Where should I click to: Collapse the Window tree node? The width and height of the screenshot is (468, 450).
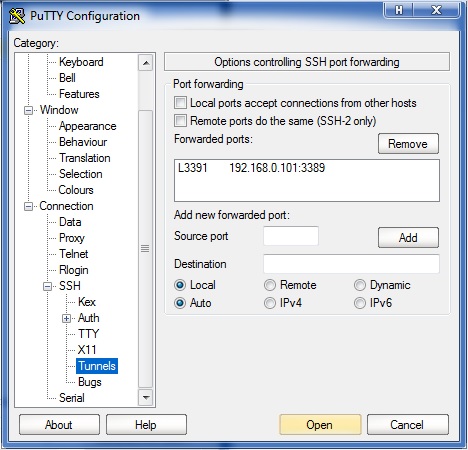coord(29,110)
